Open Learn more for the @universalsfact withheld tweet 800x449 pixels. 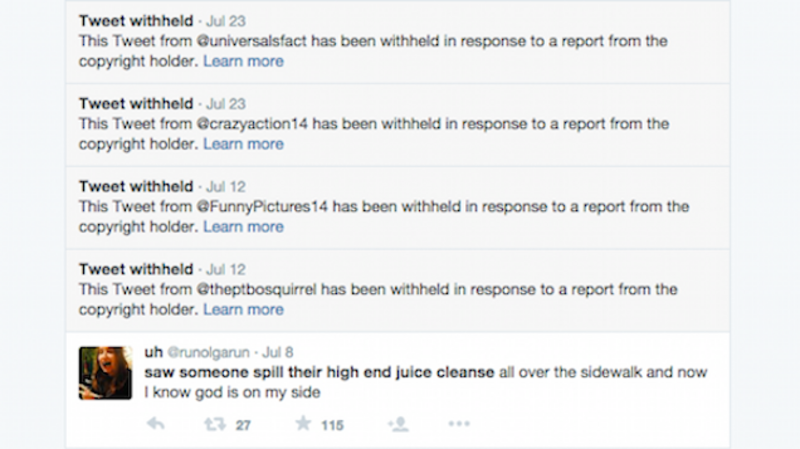pyautogui.click(x=243, y=61)
